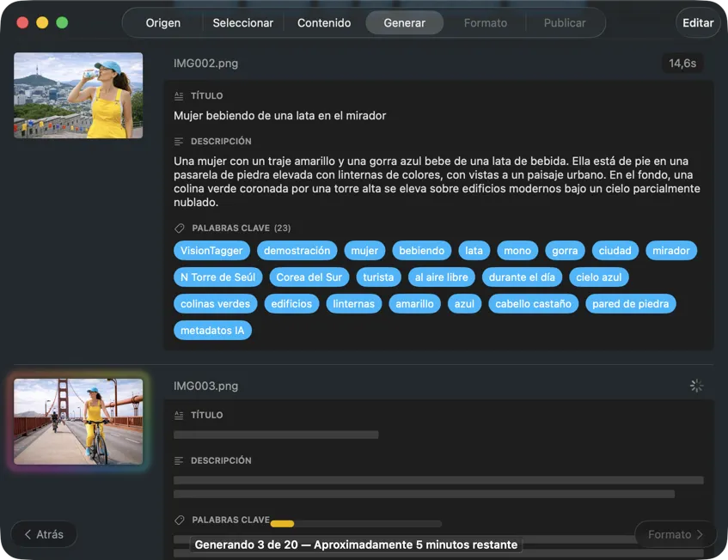Click the description icon in the IMG003 panel
The image size is (728, 560).
[x=179, y=460]
